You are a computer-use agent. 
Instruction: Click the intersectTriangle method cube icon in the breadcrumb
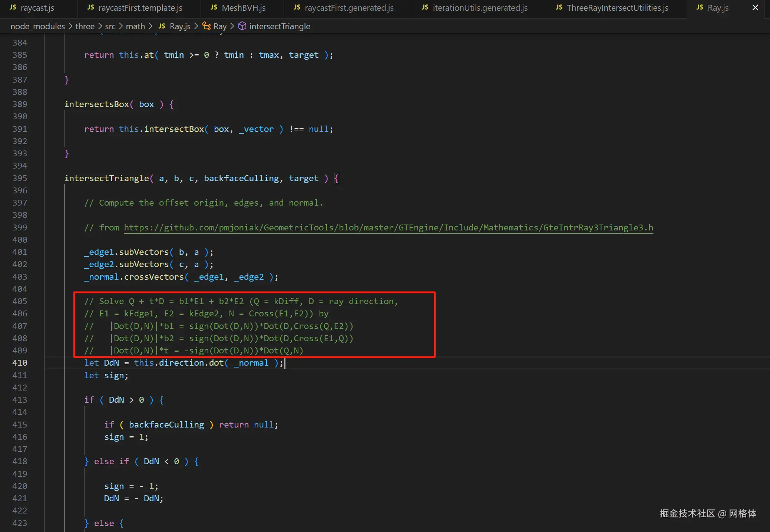point(242,26)
